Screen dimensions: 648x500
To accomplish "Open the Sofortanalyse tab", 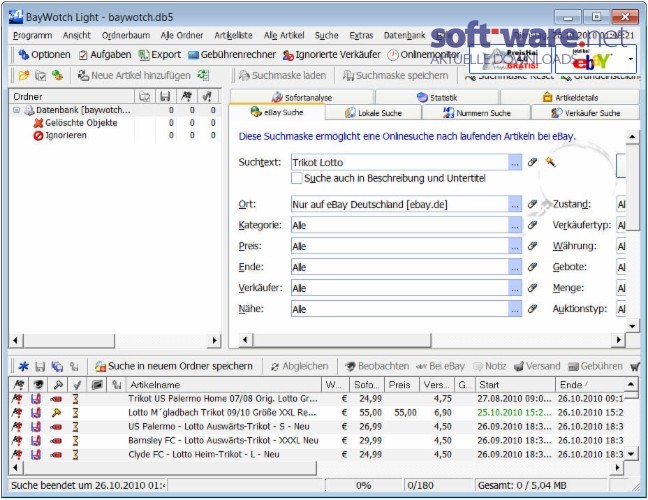I will tap(302, 98).
